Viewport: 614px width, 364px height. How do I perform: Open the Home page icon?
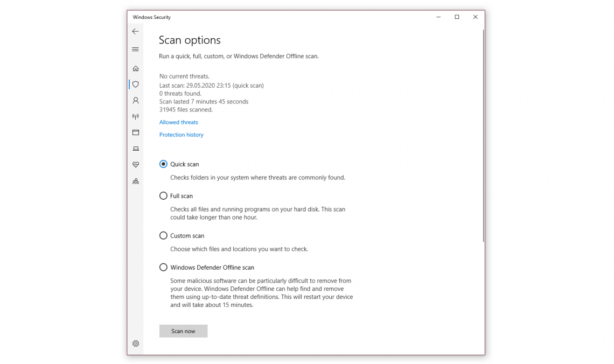[x=135, y=68]
